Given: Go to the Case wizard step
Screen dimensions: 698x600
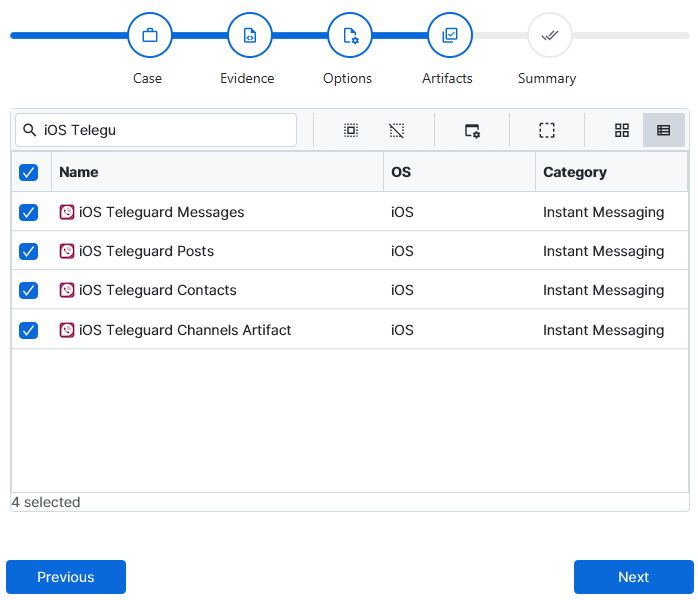Looking at the screenshot, I should coord(150,35).
